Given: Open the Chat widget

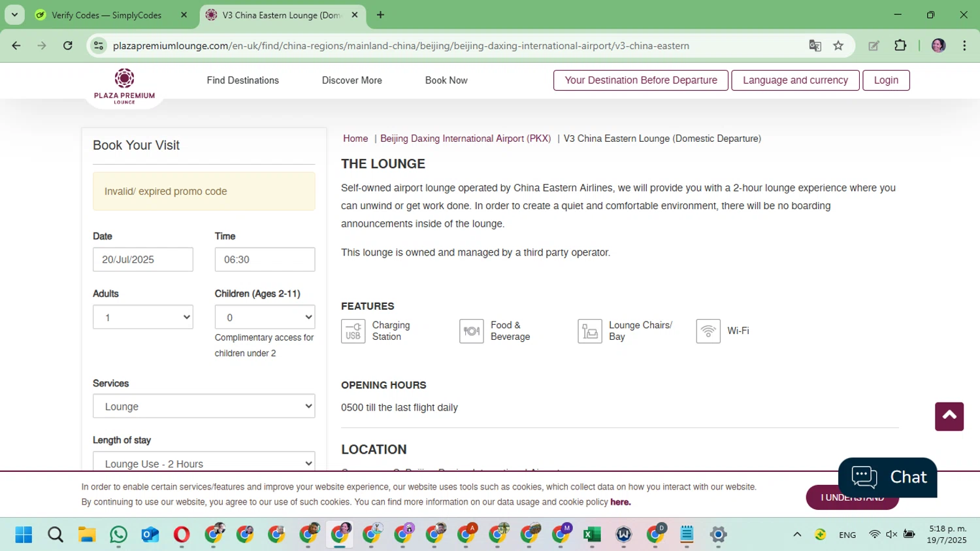Looking at the screenshot, I should (887, 477).
